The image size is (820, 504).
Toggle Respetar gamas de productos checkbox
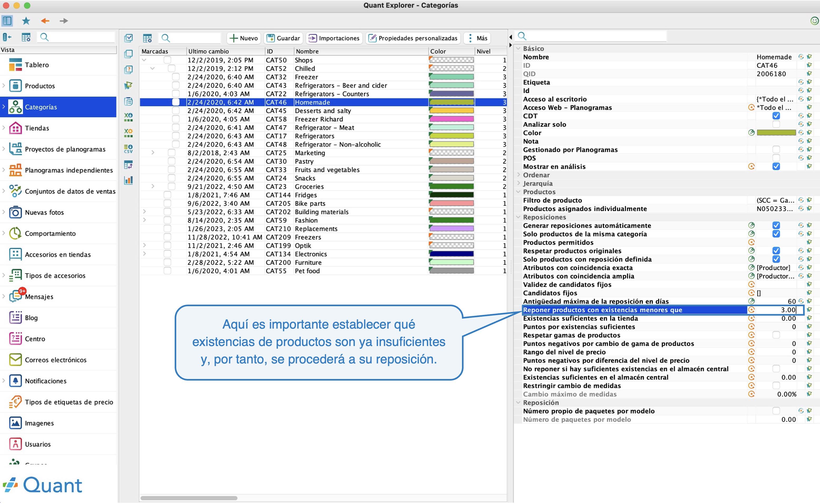pos(776,335)
